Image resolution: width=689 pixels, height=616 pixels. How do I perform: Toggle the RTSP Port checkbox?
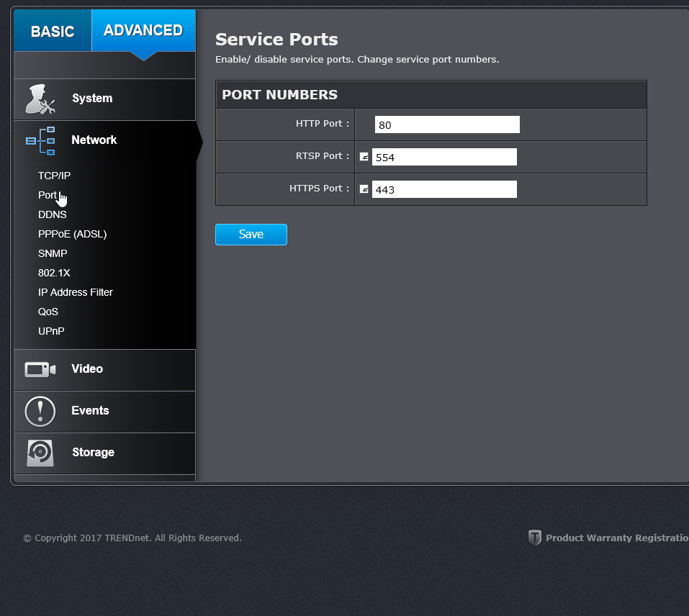pyautogui.click(x=364, y=157)
